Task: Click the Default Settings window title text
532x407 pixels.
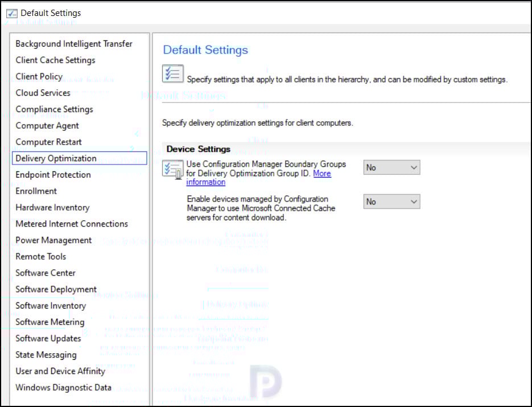Action: 51,13
